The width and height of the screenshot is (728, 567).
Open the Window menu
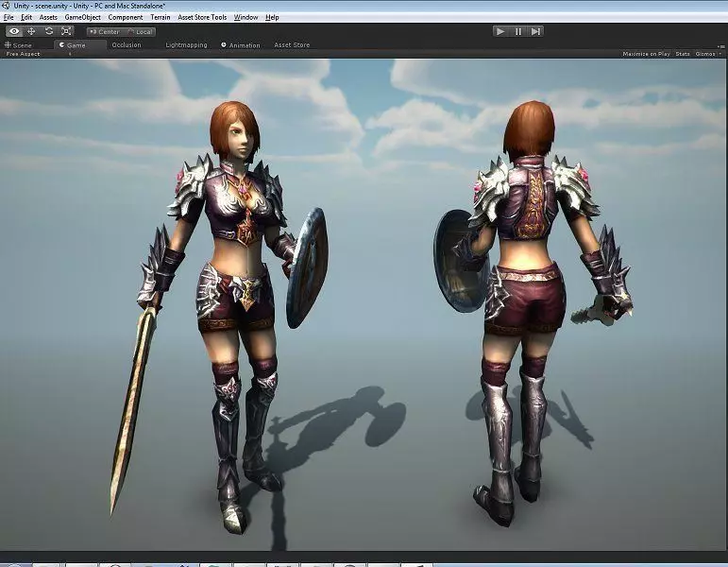(x=245, y=17)
